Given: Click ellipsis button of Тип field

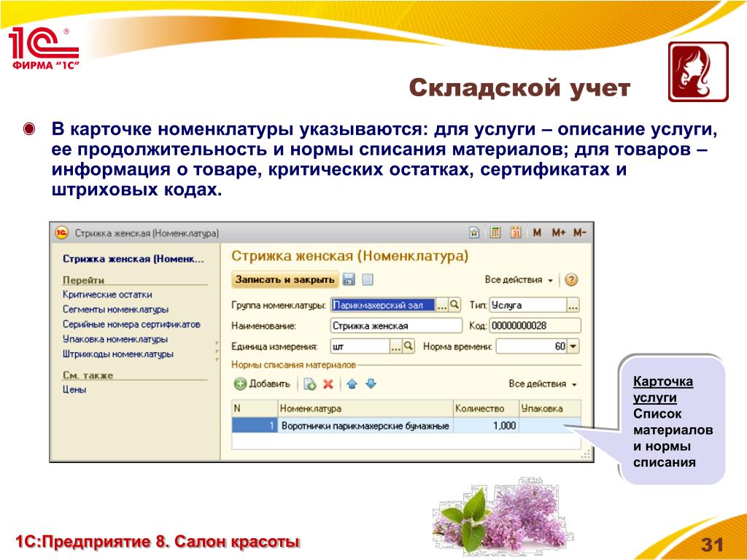Looking at the screenshot, I should click(x=573, y=305).
